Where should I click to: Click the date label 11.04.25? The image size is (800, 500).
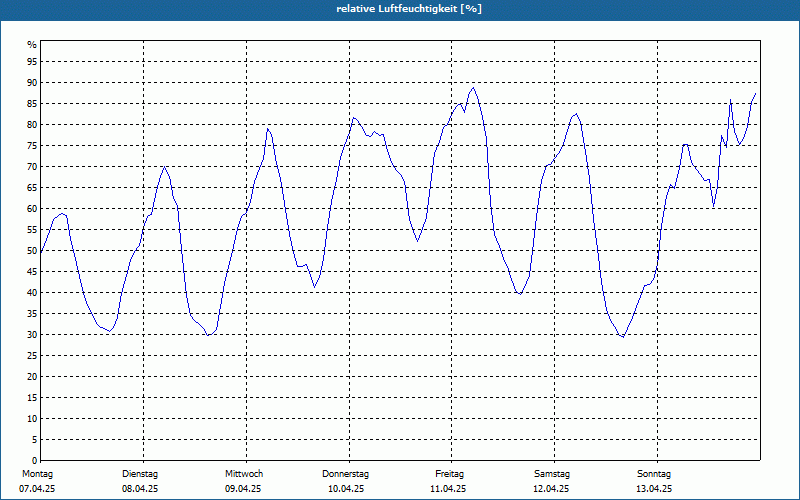coord(448,489)
